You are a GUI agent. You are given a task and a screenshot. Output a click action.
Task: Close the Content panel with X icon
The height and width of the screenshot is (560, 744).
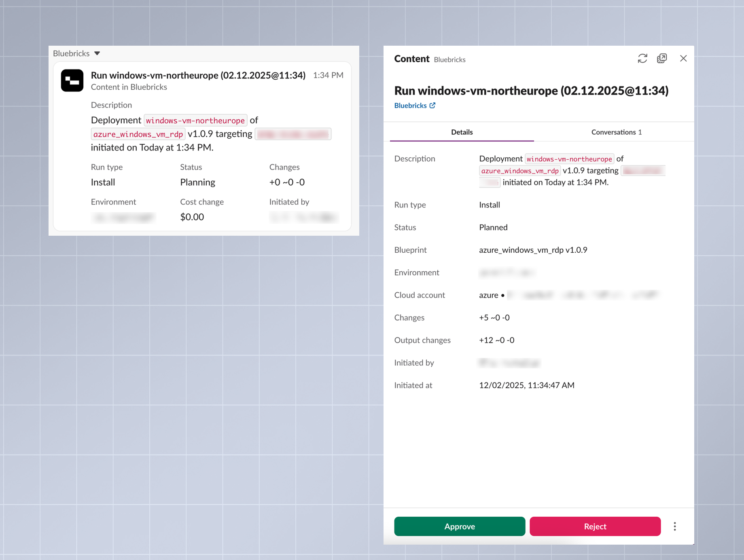tap(683, 59)
